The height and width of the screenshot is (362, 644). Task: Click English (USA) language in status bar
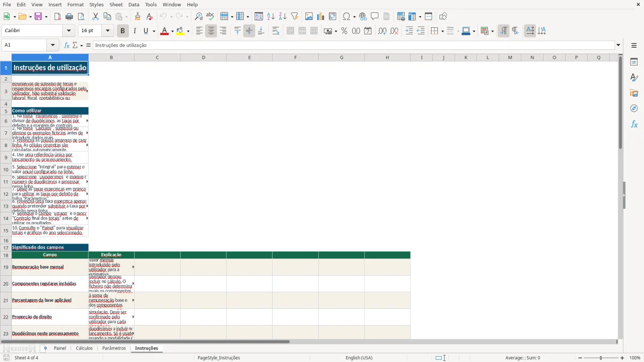point(359,358)
